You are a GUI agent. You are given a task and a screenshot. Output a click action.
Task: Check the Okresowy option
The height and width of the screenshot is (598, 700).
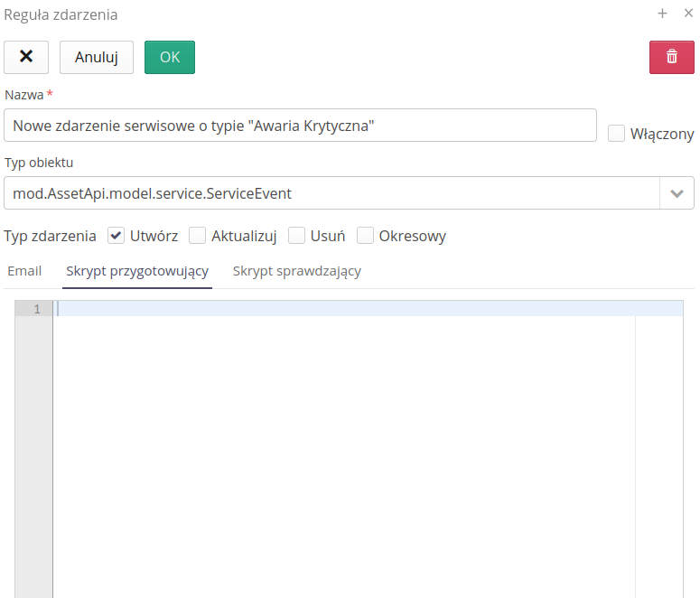point(366,236)
